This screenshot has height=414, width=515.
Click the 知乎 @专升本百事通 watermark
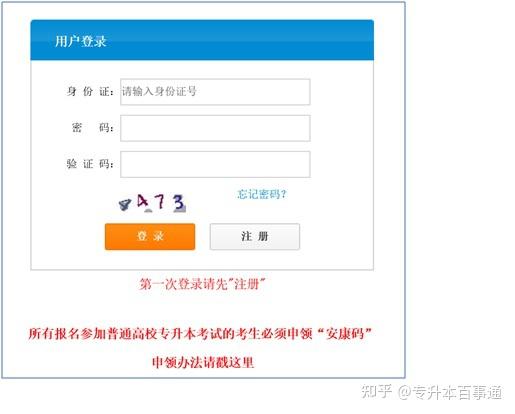coord(432,392)
